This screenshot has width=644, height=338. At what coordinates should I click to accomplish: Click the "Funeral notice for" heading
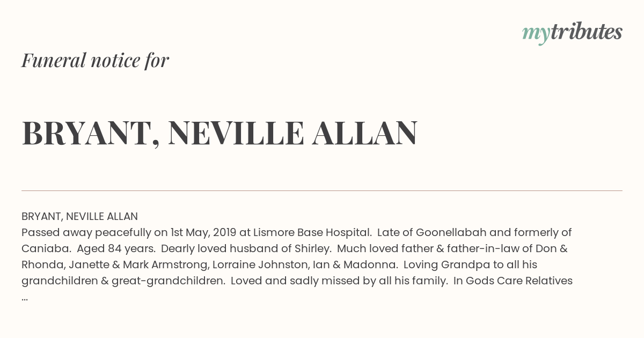95,60
